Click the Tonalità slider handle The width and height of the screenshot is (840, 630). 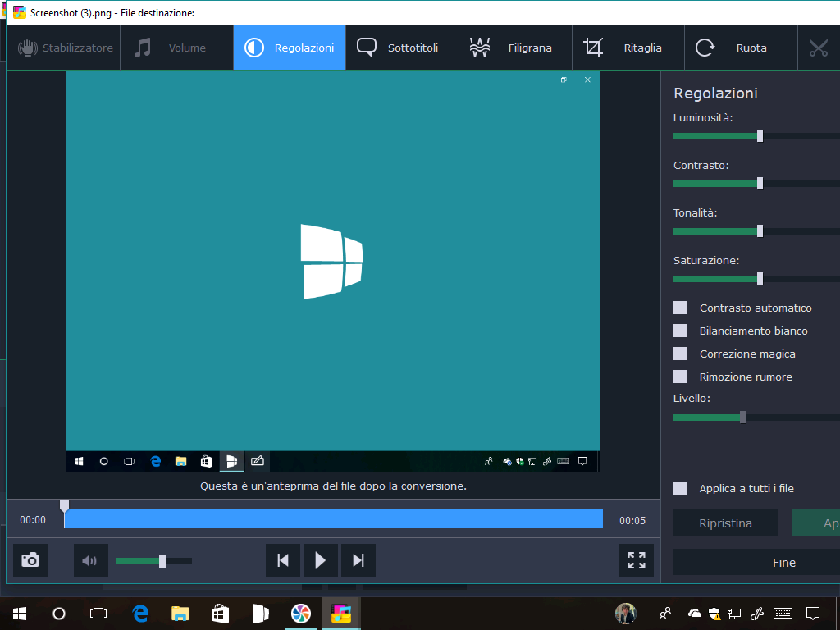click(x=760, y=231)
